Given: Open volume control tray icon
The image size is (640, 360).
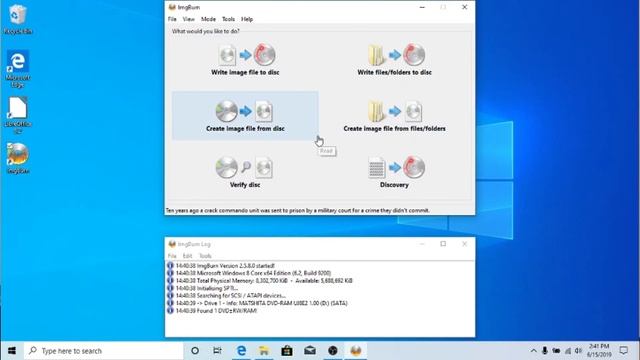Looking at the screenshot, I should [x=578, y=351].
